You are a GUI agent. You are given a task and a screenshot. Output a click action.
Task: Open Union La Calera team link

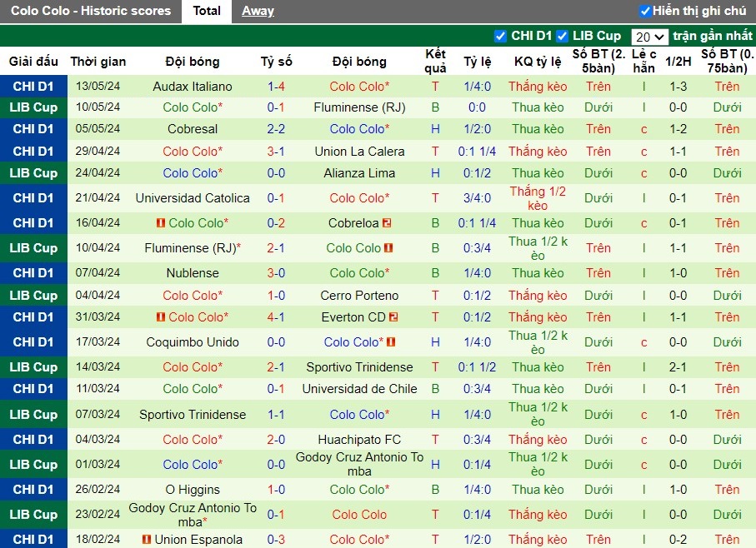click(360, 152)
